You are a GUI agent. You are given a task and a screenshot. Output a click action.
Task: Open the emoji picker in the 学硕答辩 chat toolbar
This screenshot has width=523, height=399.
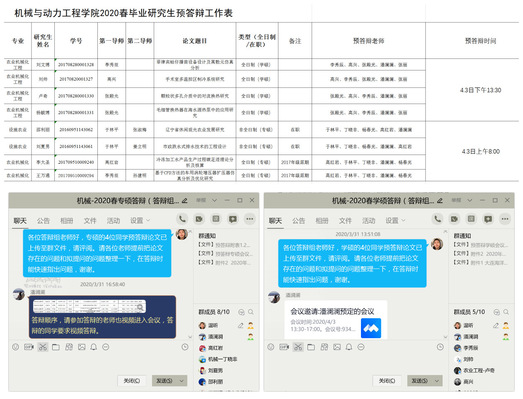click(x=271, y=347)
